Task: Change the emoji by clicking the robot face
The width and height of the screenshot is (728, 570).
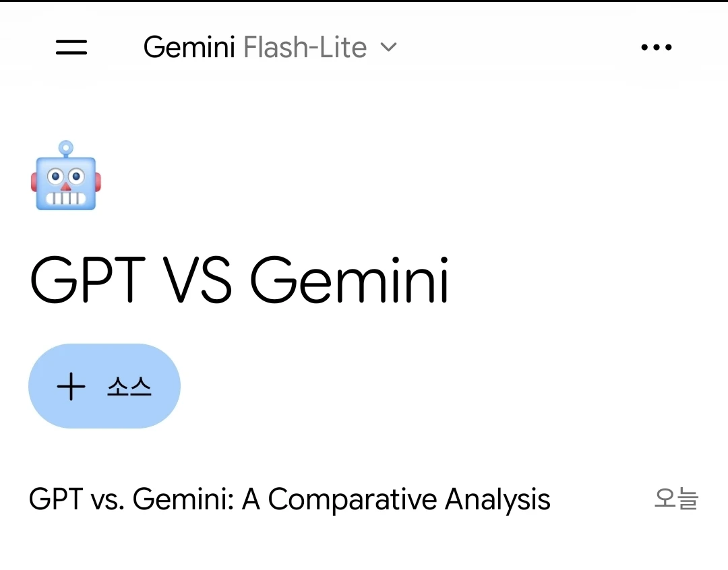Action: [66, 175]
